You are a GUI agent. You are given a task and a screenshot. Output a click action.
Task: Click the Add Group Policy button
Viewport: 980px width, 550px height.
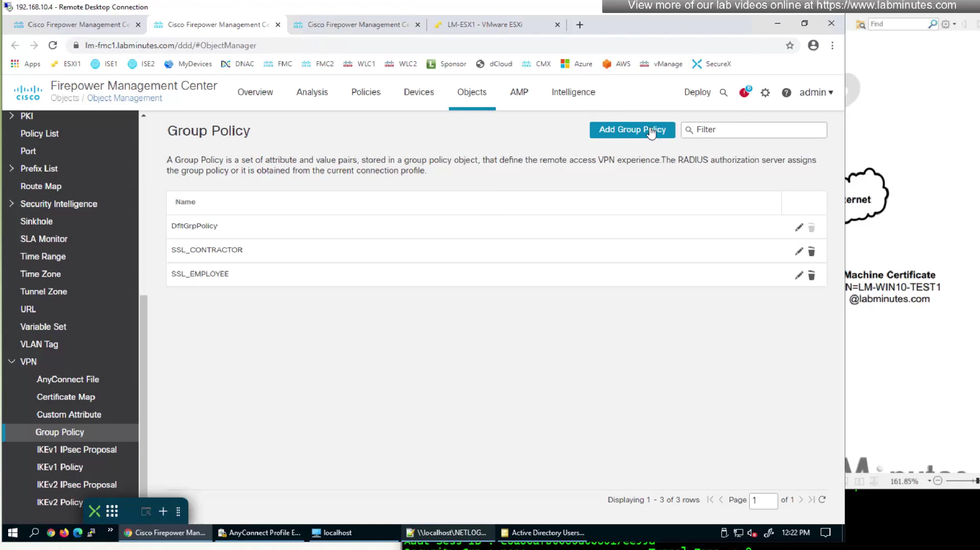coord(632,130)
